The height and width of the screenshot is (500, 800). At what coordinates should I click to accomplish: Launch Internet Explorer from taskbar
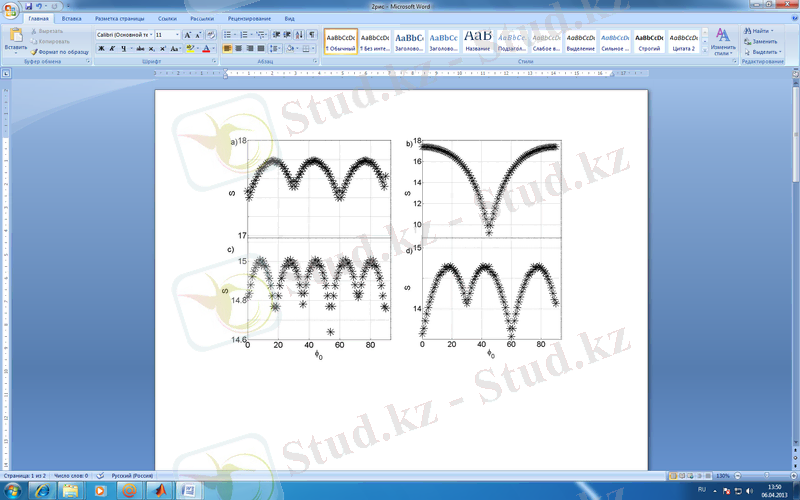(42, 491)
